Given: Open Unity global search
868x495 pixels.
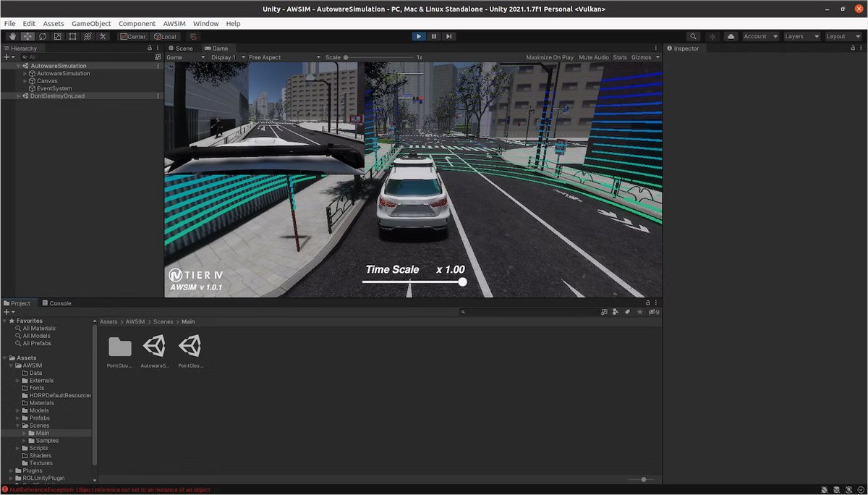Looking at the screenshot, I should [x=694, y=36].
